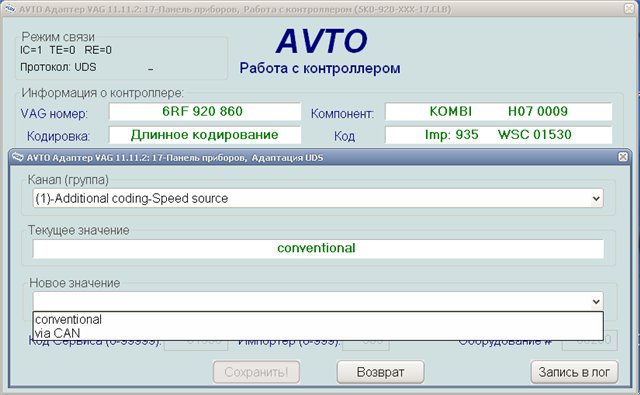Click the VAG номер field 6RF 920 860
This screenshot has width=640, height=395.
(204, 111)
